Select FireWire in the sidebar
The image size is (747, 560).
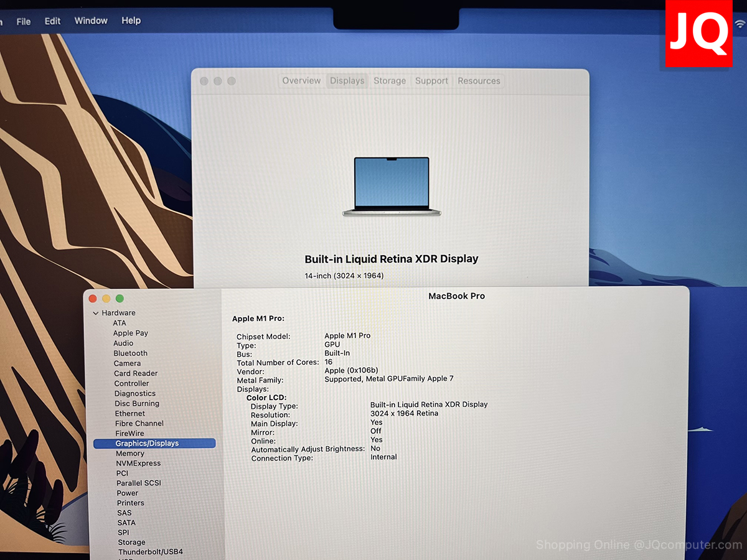click(129, 433)
